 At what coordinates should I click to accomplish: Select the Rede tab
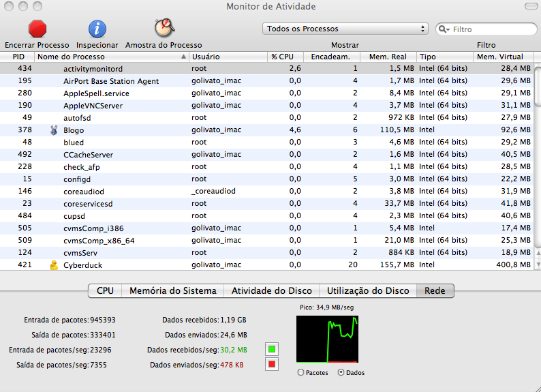click(x=435, y=290)
